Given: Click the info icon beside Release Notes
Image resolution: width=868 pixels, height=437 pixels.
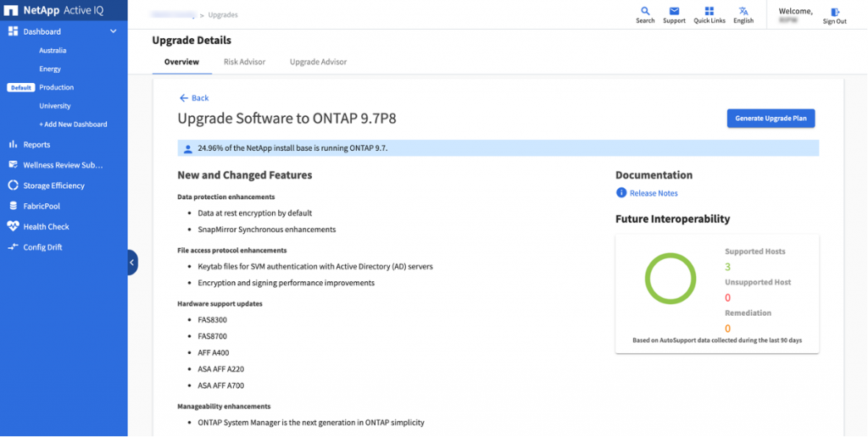Looking at the screenshot, I should pos(621,192).
